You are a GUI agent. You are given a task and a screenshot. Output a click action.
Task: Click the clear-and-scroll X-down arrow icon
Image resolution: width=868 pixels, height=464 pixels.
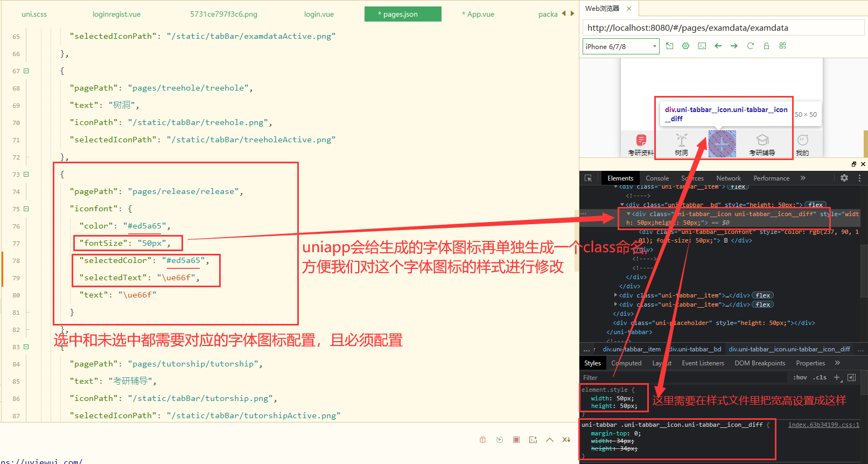coord(566,440)
